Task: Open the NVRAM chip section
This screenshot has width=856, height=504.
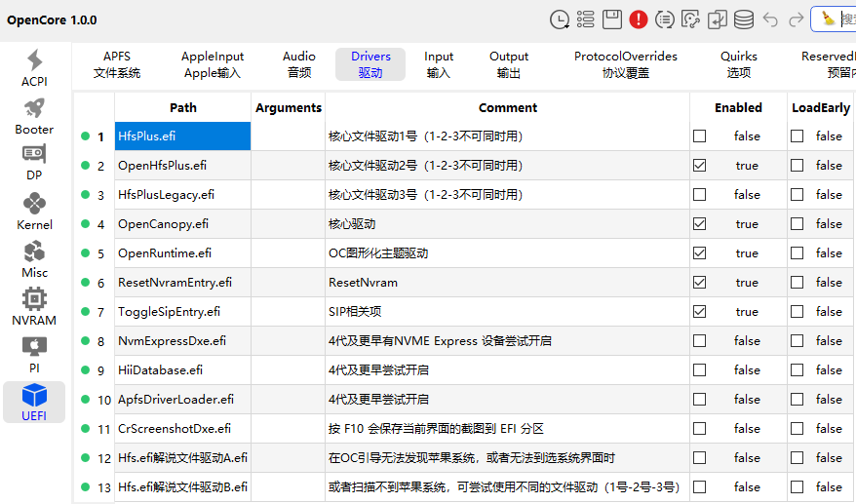Action: pos(34,307)
